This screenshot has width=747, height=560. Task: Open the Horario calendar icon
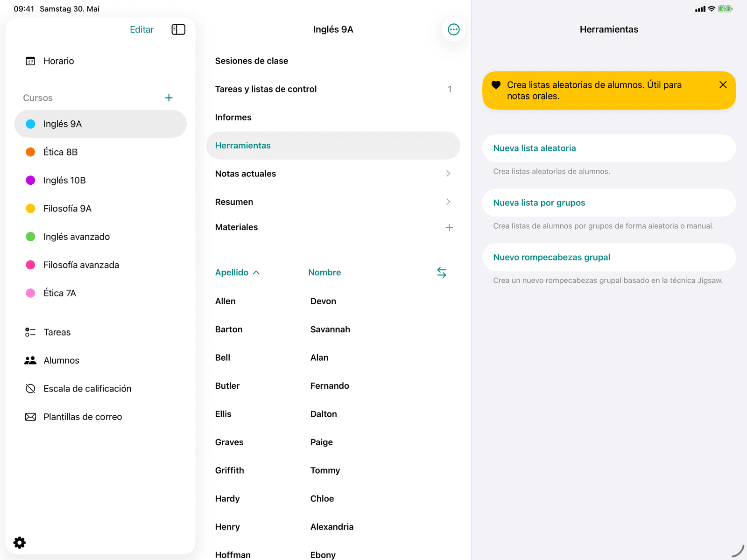pos(30,61)
